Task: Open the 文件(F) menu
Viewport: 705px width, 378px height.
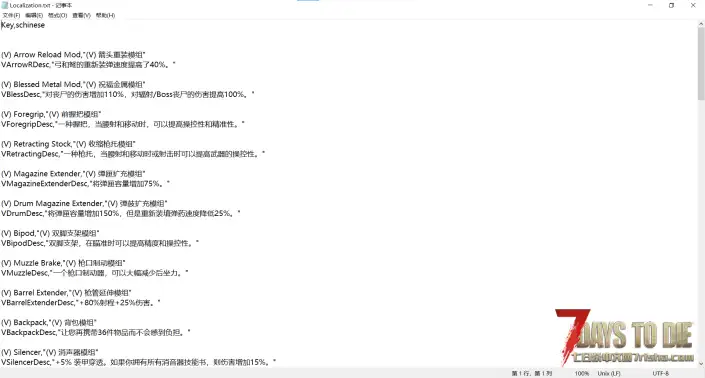Action: pos(11,15)
